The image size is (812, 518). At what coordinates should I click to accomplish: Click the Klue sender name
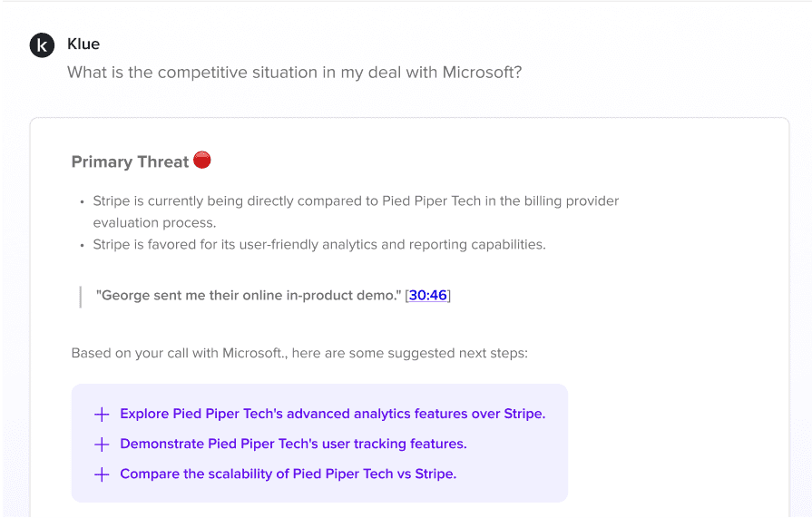83,44
